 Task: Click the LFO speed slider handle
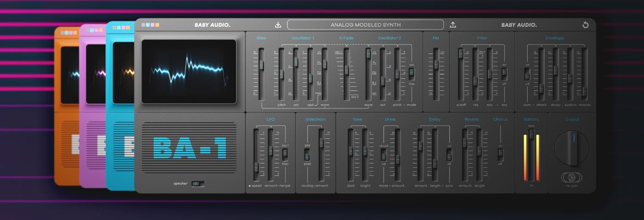pyautogui.click(x=256, y=168)
